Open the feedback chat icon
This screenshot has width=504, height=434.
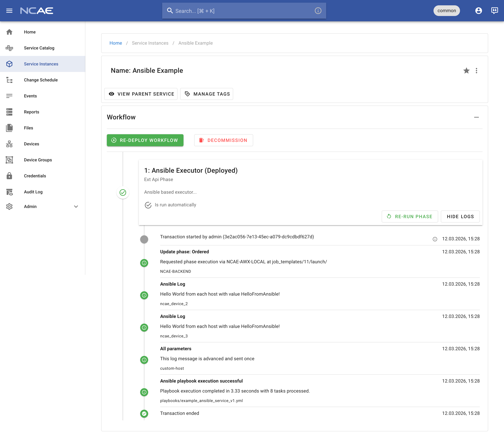coord(494,11)
